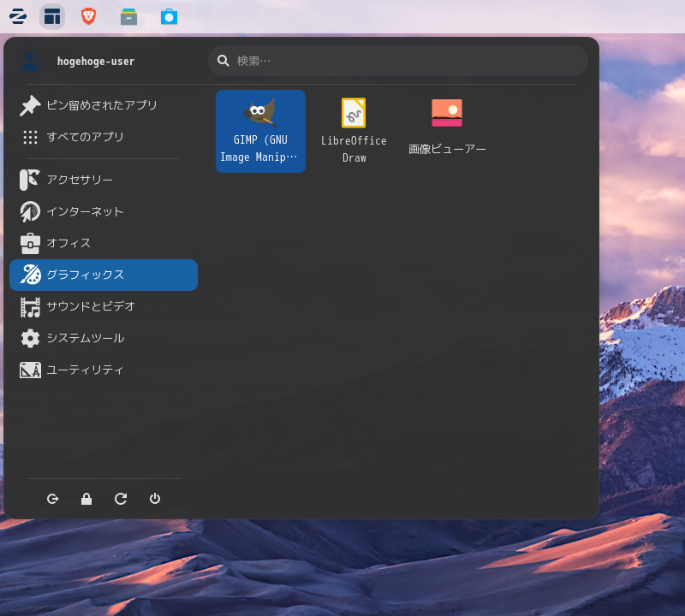This screenshot has width=685, height=616.
Task: Select the ユーティリティ category
Action: pos(104,370)
